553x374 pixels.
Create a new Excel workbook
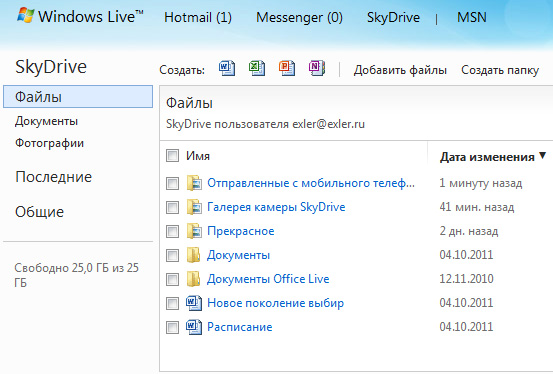(257, 68)
